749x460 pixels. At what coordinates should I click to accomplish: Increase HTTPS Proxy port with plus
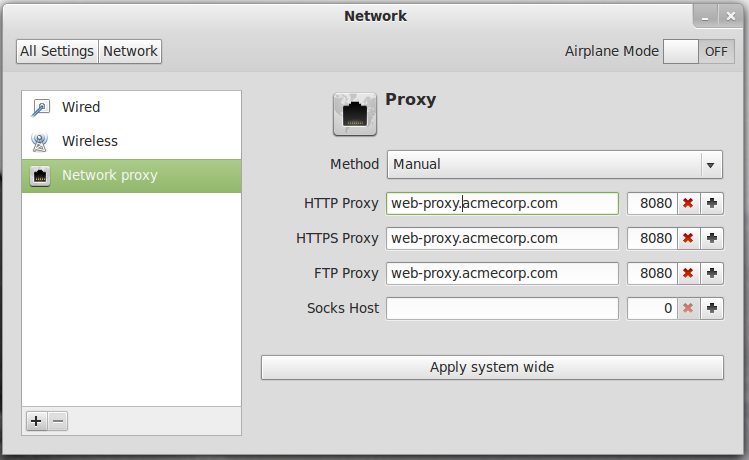tap(712, 238)
